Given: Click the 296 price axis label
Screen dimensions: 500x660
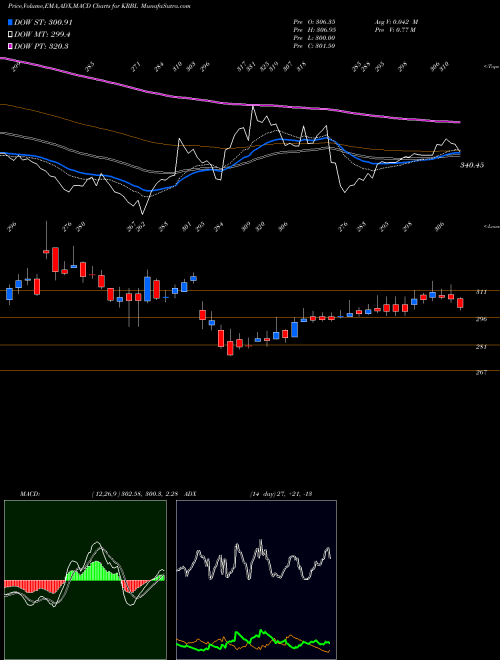Looking at the screenshot, I should pyautogui.click(x=481, y=319).
